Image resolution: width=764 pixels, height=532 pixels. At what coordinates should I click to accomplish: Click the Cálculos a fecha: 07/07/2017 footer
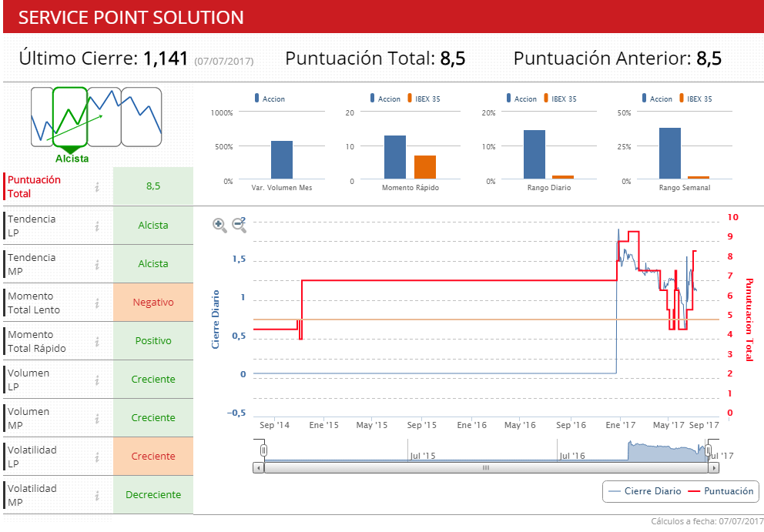(x=707, y=521)
